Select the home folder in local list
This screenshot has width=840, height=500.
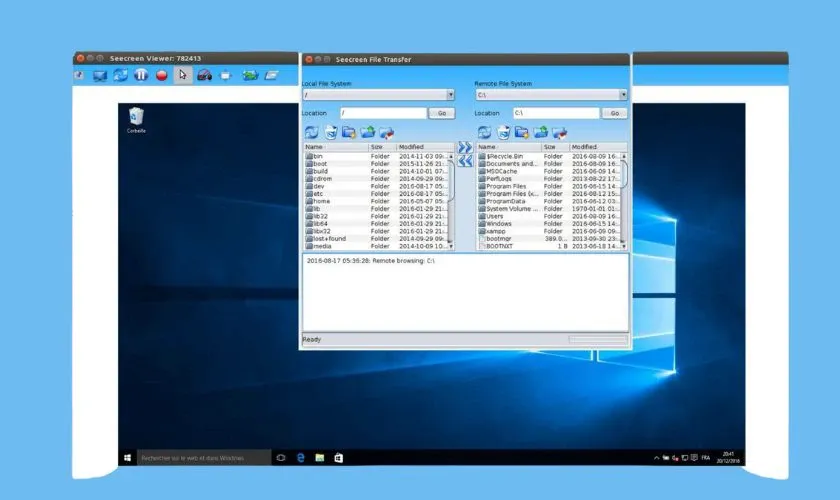(321, 201)
